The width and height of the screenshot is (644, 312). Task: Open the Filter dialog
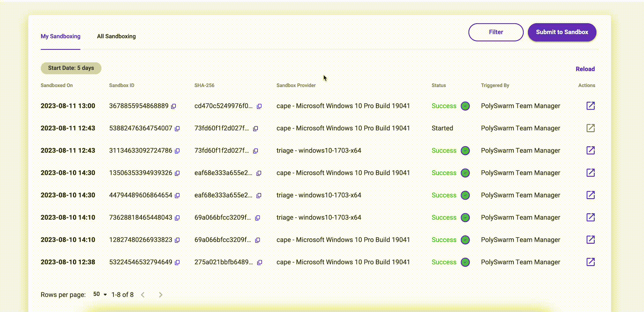pos(496,32)
